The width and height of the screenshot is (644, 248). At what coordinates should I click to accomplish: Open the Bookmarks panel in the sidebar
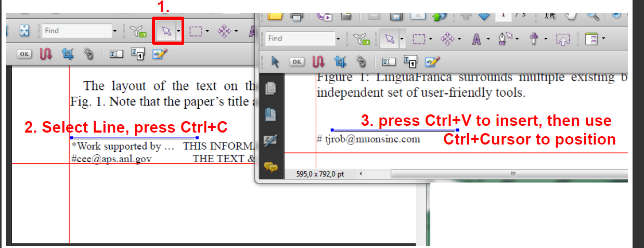click(x=270, y=114)
